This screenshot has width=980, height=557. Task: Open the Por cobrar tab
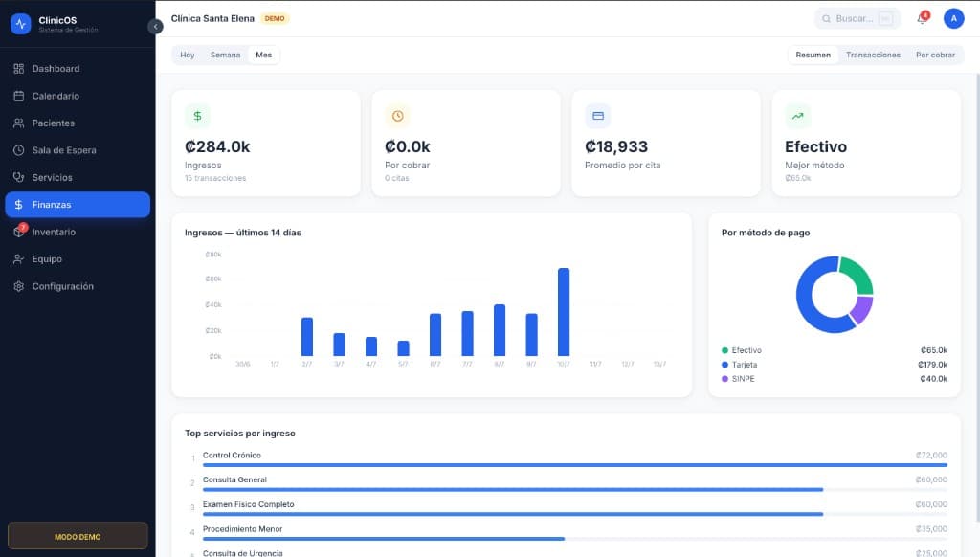click(x=936, y=55)
